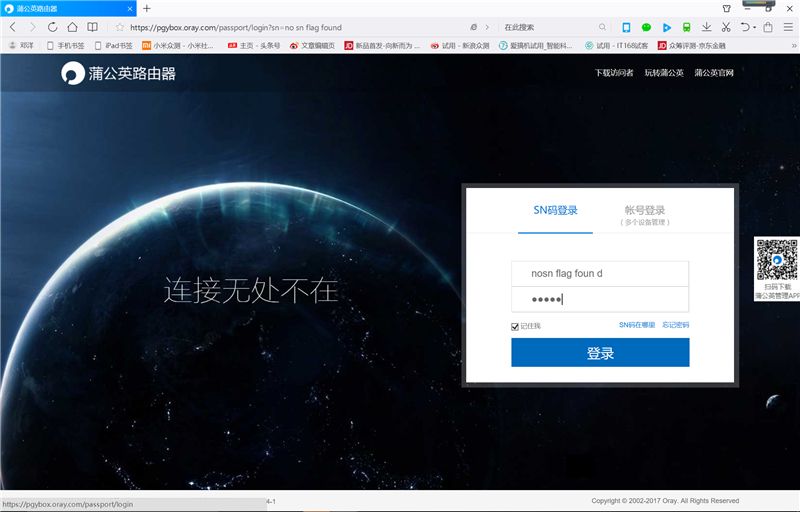
Task: Click the skin shirt icon in title bar
Action: (x=727, y=8)
